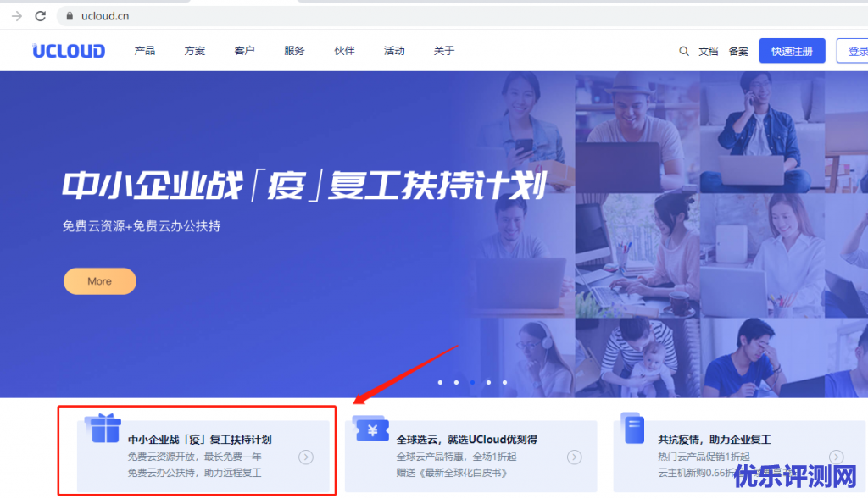Click text 免费云办公扶持，助力远程复工
This screenshot has width=868, height=499.
pos(194,473)
